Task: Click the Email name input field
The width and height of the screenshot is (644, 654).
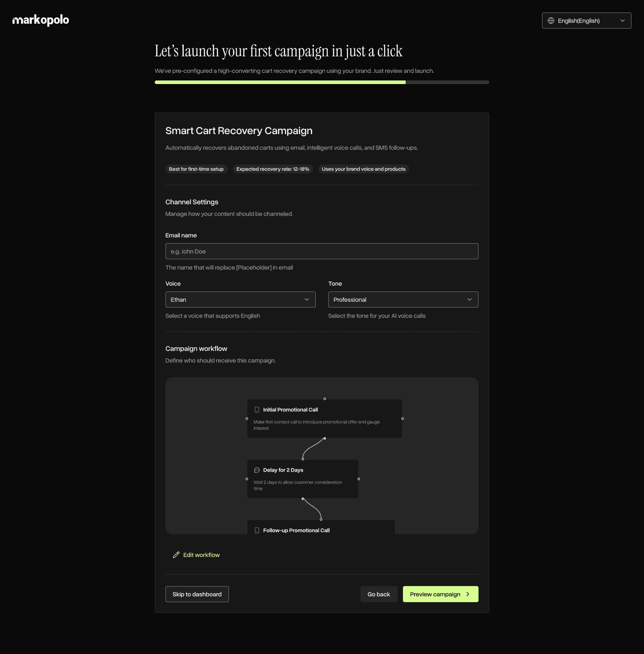Action: (322, 251)
